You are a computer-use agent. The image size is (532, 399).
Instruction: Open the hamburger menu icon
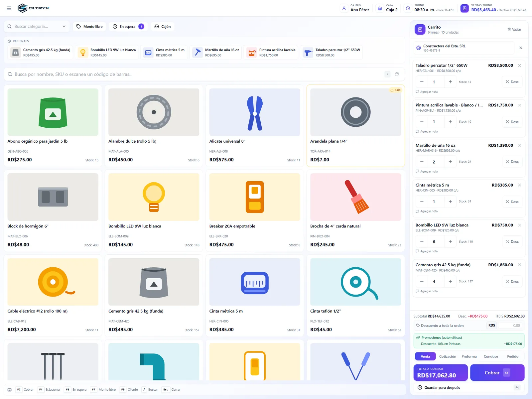tap(9, 8)
